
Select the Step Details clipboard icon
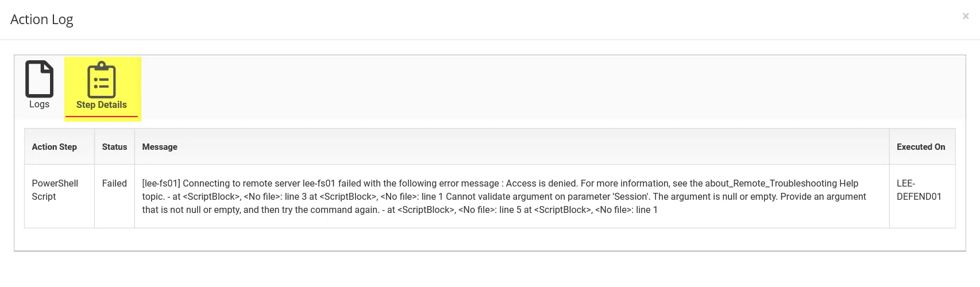pos(102,80)
